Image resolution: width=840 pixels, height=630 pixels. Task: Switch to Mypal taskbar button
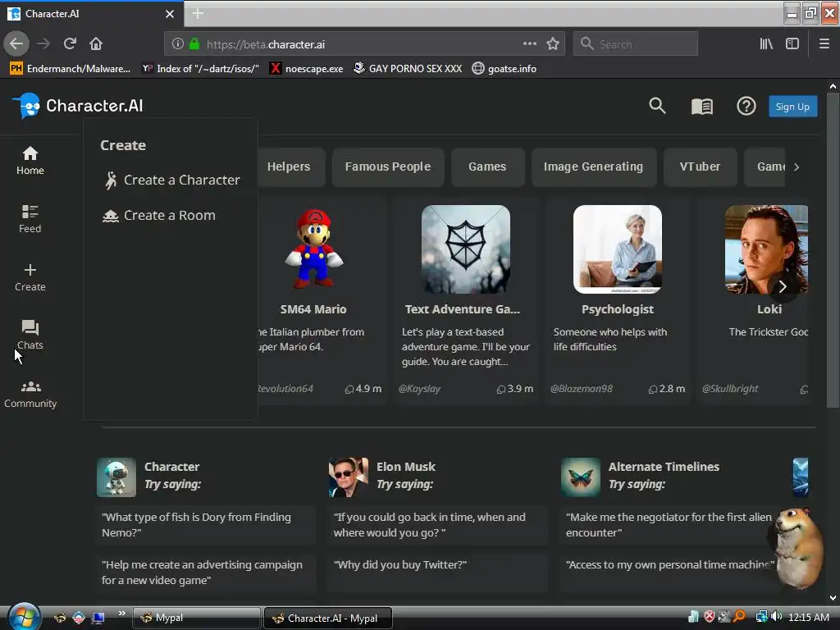(196, 618)
